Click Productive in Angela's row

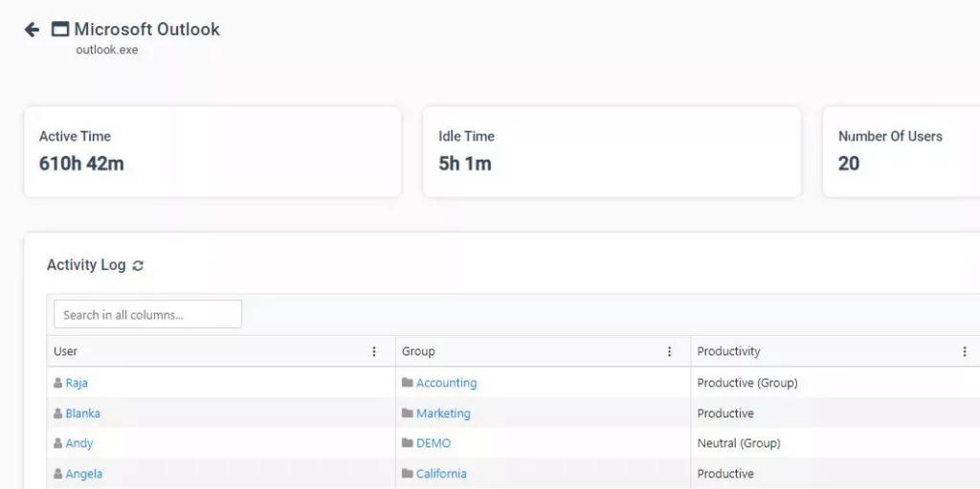pos(725,474)
